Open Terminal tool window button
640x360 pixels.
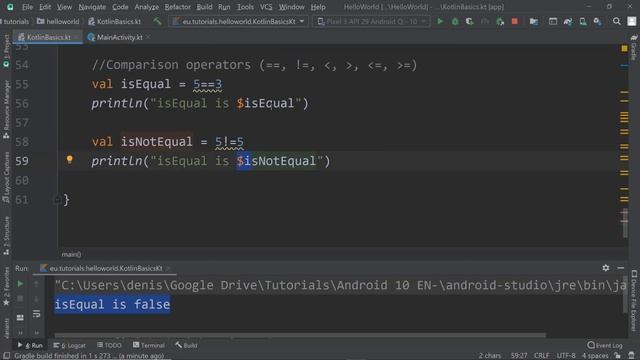click(149, 345)
